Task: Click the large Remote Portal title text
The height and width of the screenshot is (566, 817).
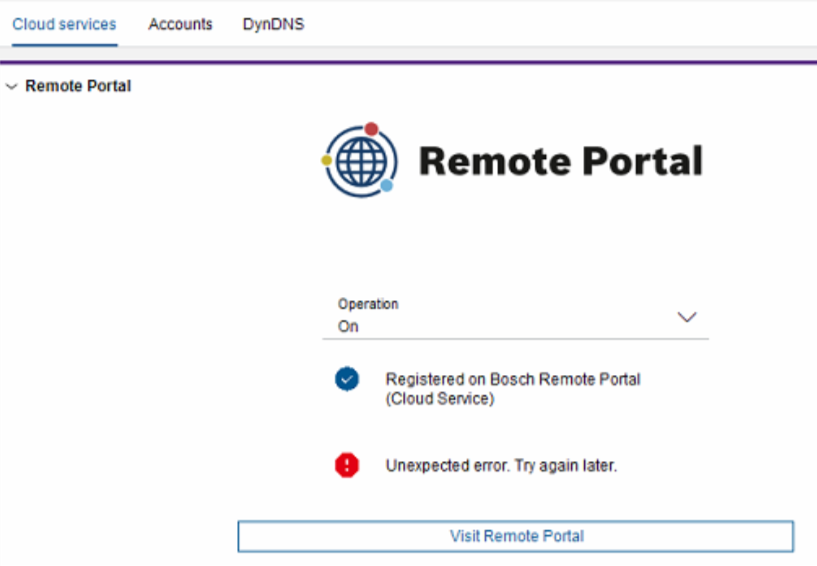Action: pyautogui.click(x=560, y=160)
